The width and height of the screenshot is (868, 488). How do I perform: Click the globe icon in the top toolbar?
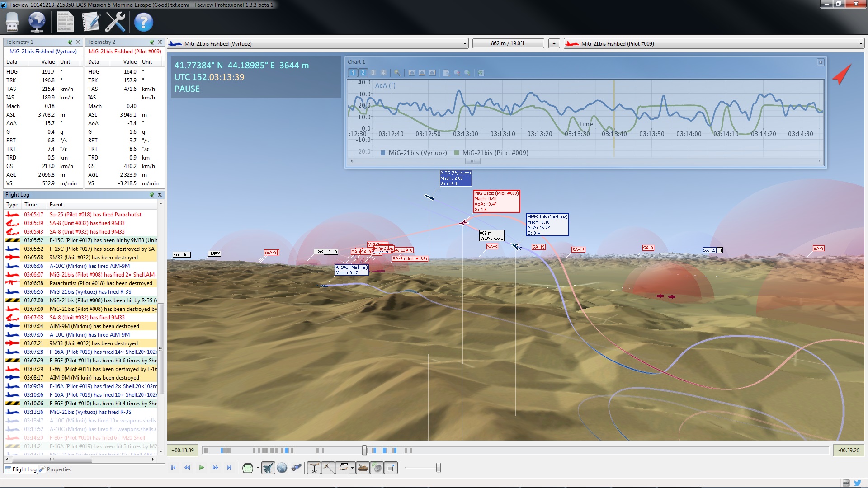tap(37, 22)
